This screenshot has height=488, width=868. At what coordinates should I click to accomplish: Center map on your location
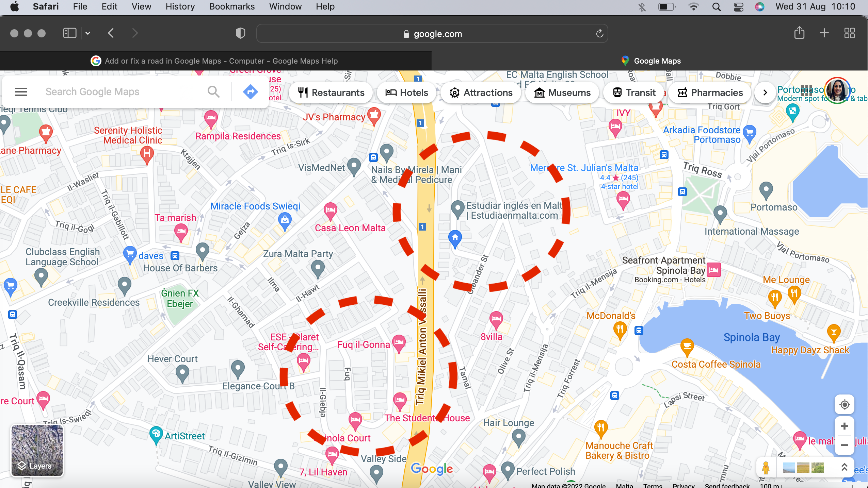pos(845,405)
